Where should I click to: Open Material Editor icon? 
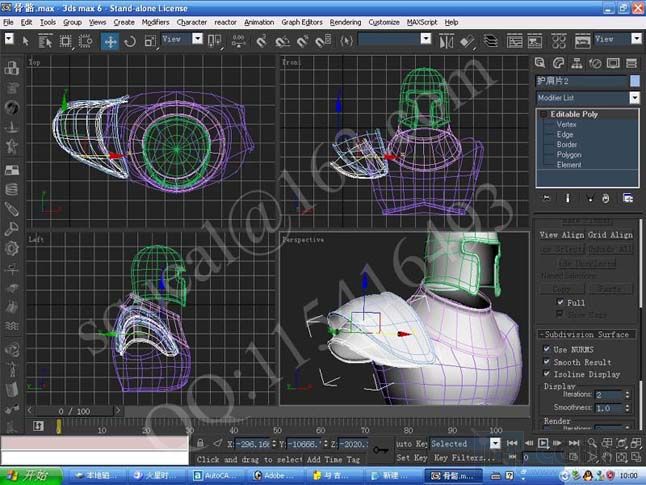pyautogui.click(x=559, y=41)
